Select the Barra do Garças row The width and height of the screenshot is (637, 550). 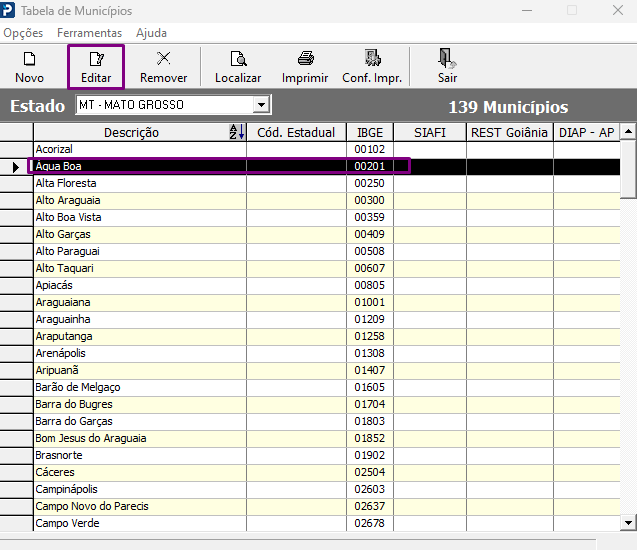327,421
